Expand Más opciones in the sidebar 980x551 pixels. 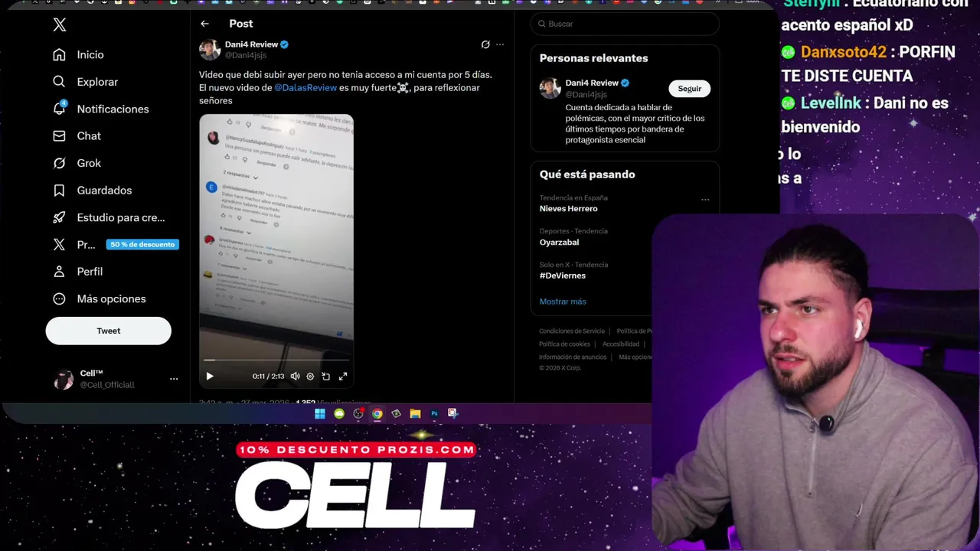point(99,298)
